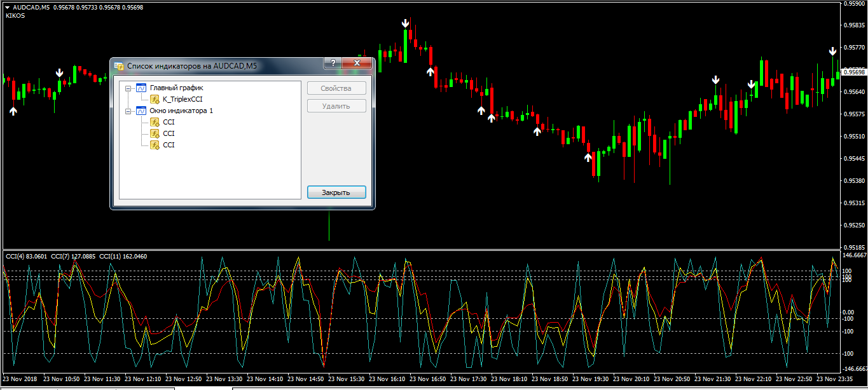The width and height of the screenshot is (868, 390).
Task: Click the Свойства button
Action: 336,88
